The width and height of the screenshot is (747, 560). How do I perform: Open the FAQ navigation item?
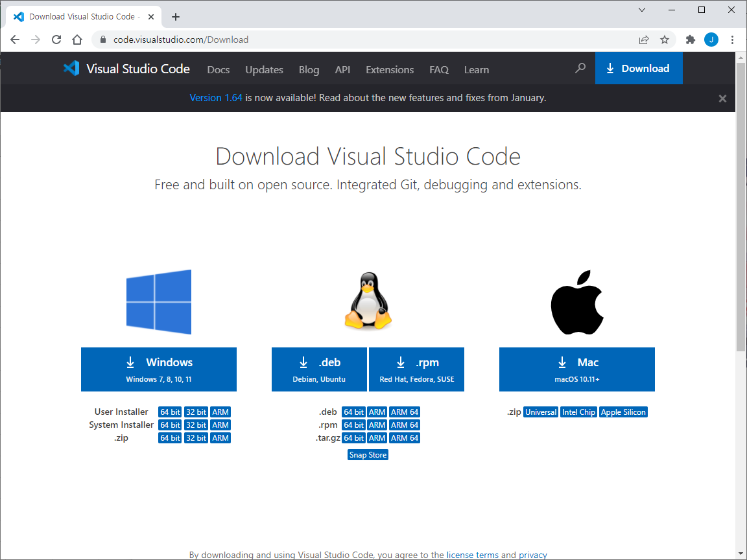tap(439, 69)
